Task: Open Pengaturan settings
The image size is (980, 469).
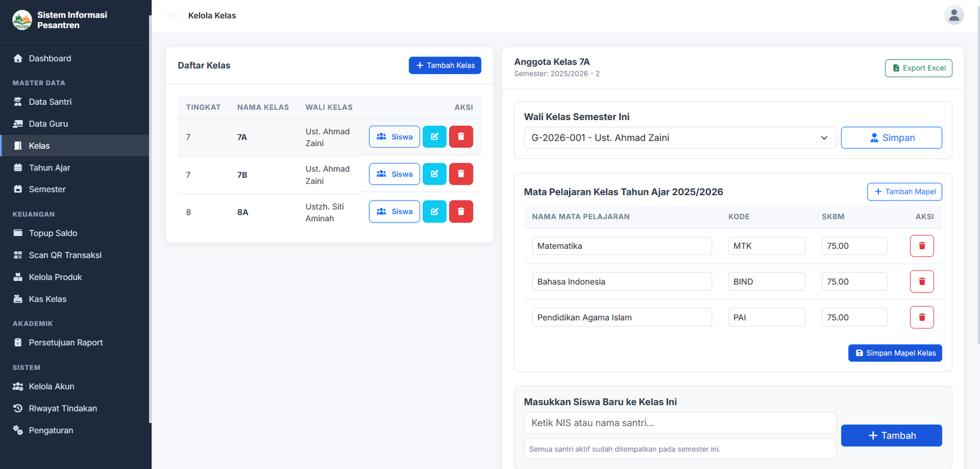Action: (75, 430)
